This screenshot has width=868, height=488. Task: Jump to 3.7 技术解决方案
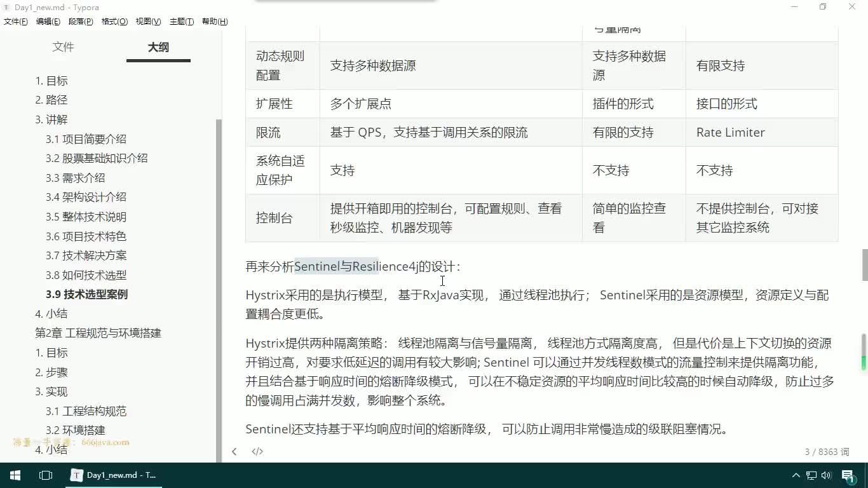point(86,255)
